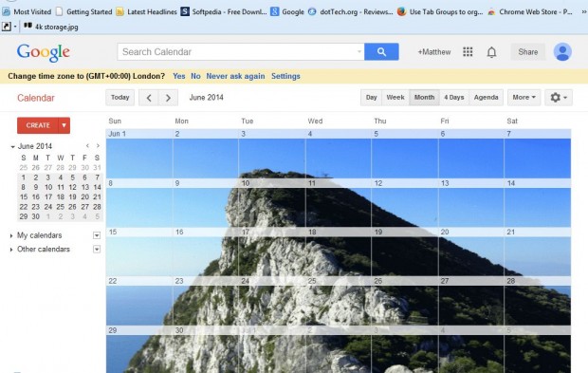Mini calendar next month arrow

98,145
